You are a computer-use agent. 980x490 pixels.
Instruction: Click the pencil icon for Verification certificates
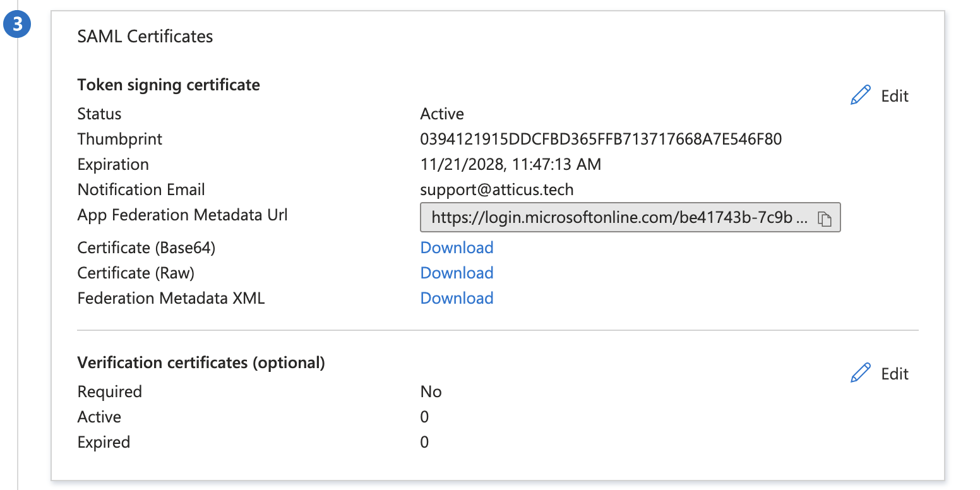point(860,373)
